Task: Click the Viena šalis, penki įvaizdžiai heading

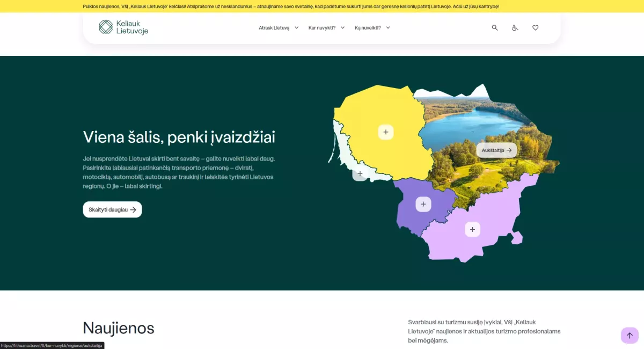Action: pyautogui.click(x=179, y=137)
